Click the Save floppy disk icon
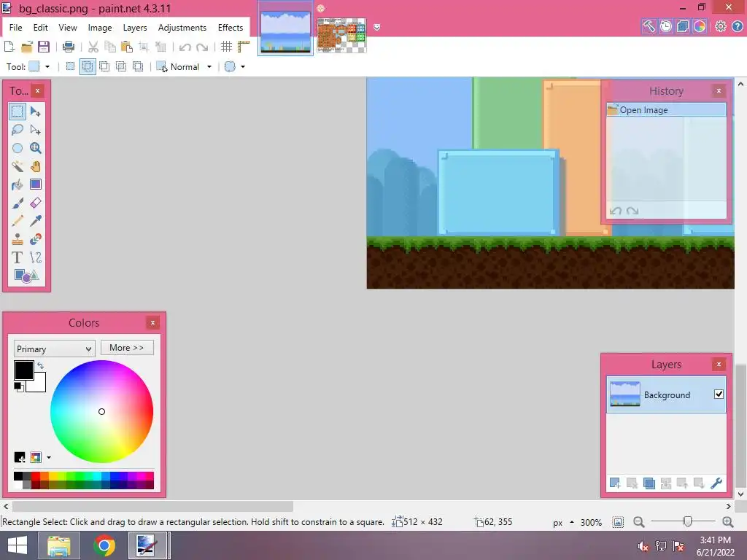This screenshot has width=747, height=560. coord(44,47)
